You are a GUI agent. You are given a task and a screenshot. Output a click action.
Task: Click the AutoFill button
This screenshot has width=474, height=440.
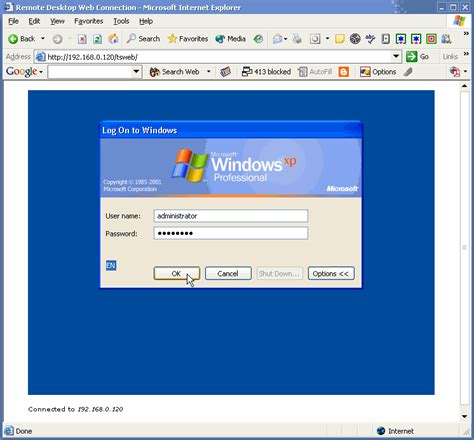coord(315,72)
